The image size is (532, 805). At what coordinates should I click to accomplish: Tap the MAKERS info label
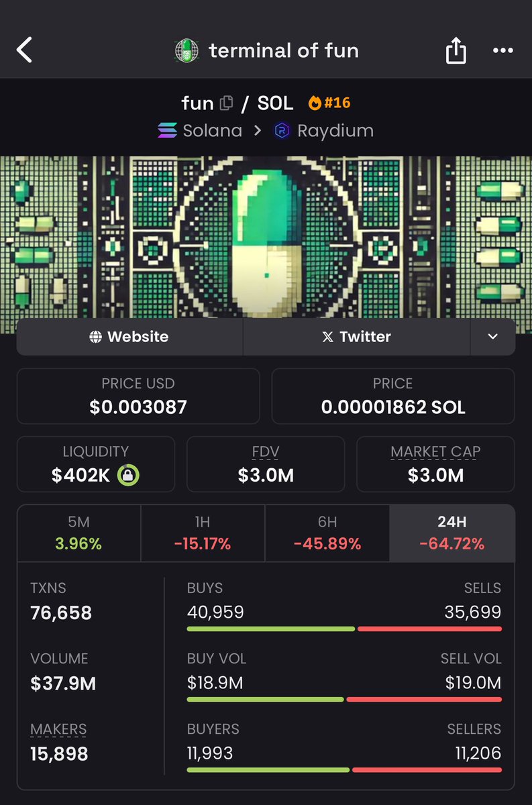[58, 729]
